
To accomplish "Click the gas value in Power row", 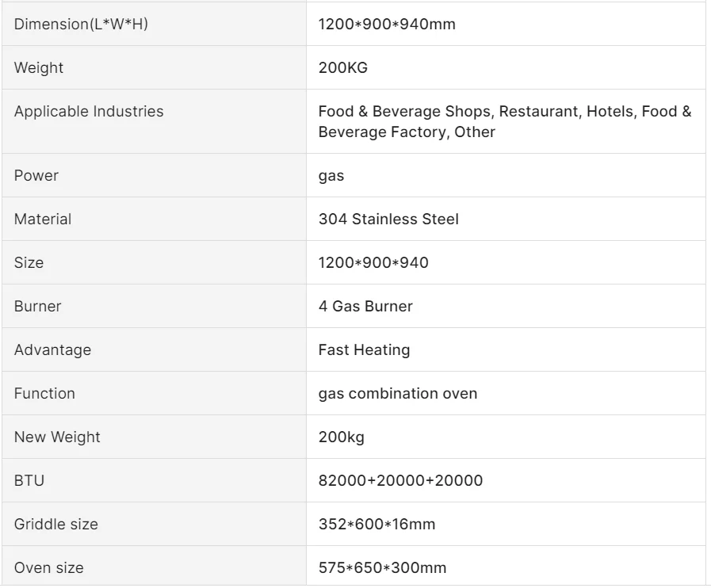I will pyautogui.click(x=331, y=175).
